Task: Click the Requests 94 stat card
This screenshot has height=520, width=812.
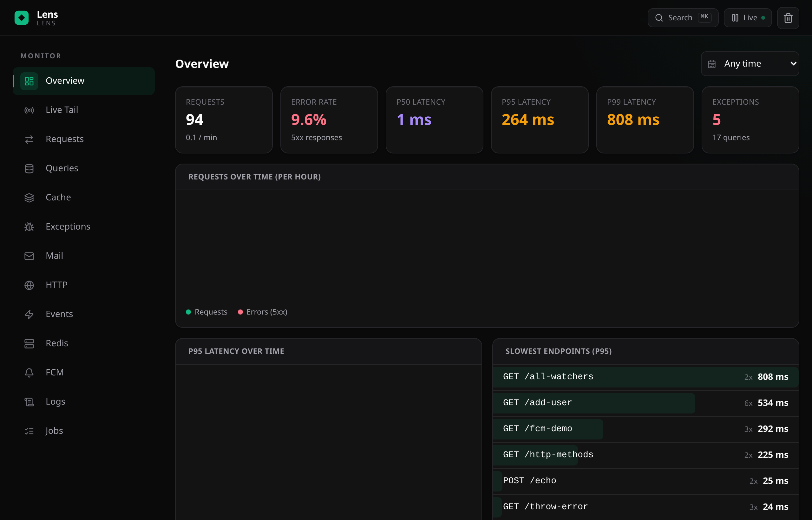Action: tap(224, 120)
